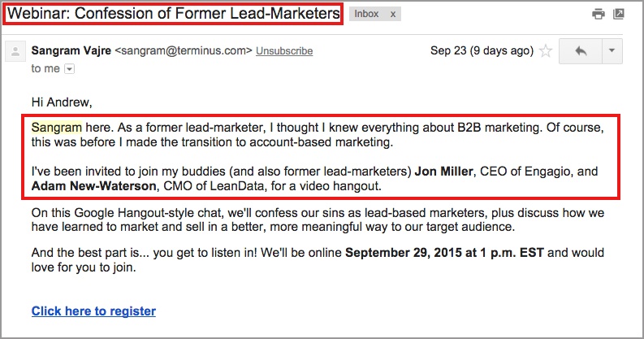The height and width of the screenshot is (339, 644).
Task: Print this email using the printer icon
Action: [599, 14]
